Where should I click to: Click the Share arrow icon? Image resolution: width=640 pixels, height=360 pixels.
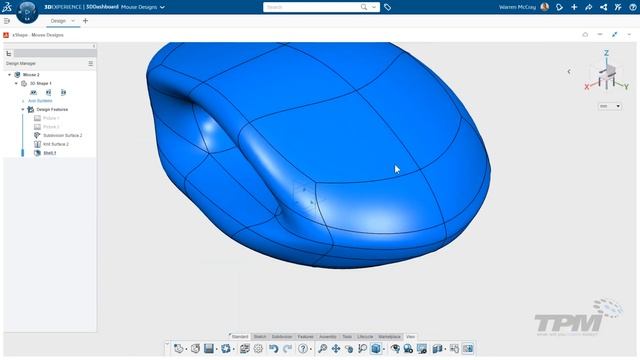coord(589,7)
